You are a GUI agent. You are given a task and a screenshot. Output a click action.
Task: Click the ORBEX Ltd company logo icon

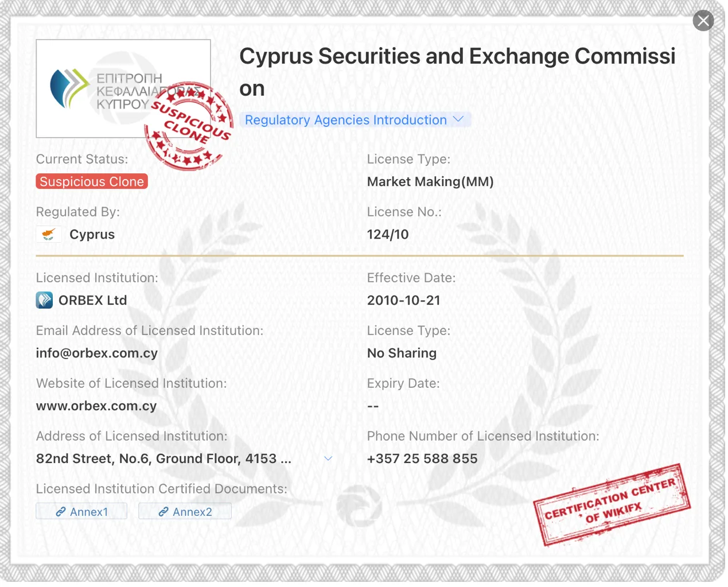pyautogui.click(x=44, y=300)
